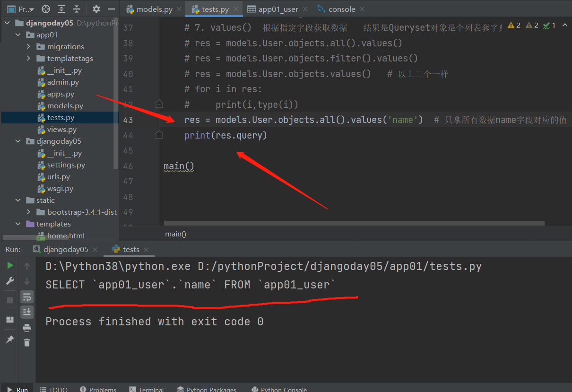Click the Expand All icon in Project toolbar
Viewport: 572px width, 392px height.
(x=61, y=9)
